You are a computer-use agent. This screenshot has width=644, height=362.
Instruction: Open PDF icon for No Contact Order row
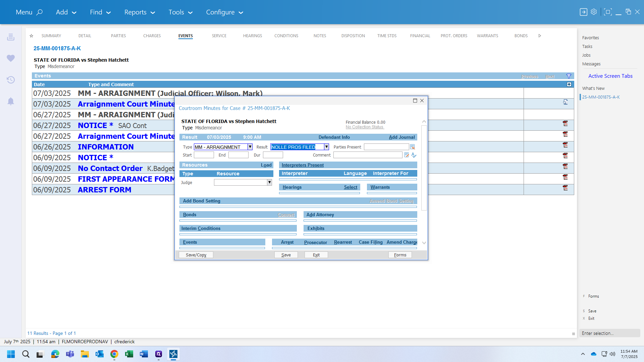click(x=565, y=167)
